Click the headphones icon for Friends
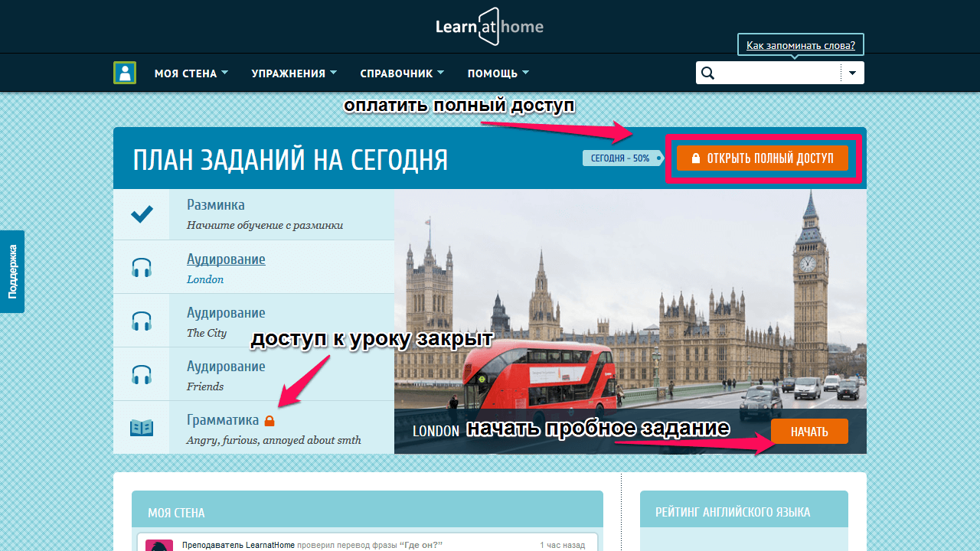Image resolution: width=980 pixels, height=551 pixels. coord(141,374)
